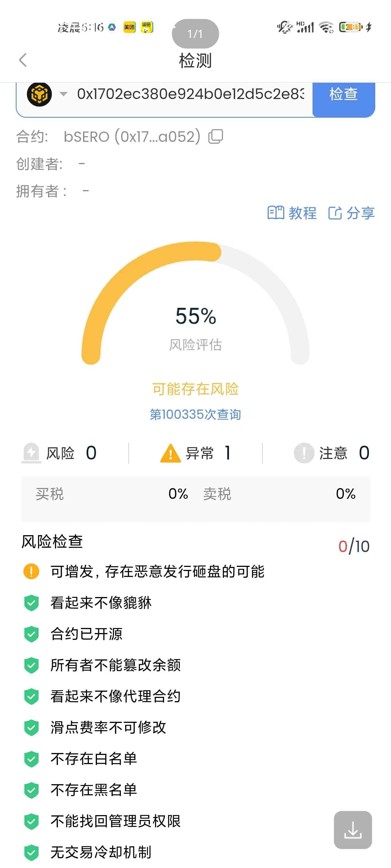Open the 第100335次查询 query count link
The height and width of the screenshot is (868, 391).
point(195,414)
